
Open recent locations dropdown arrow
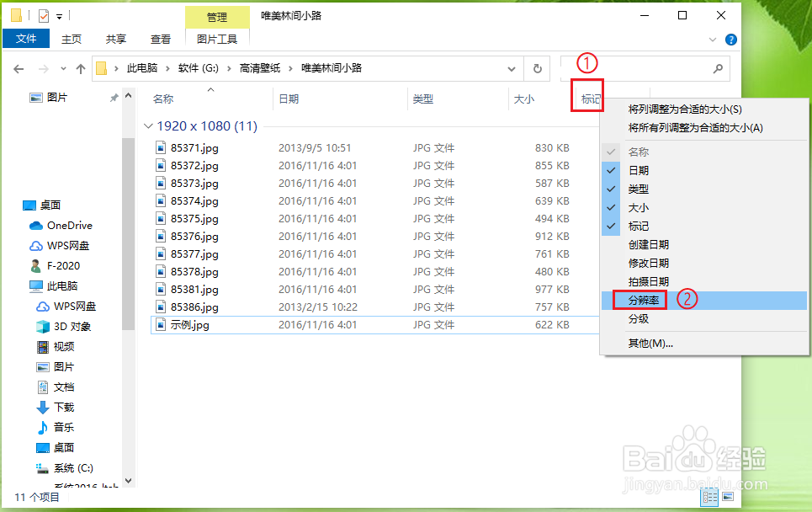pyautogui.click(x=63, y=68)
